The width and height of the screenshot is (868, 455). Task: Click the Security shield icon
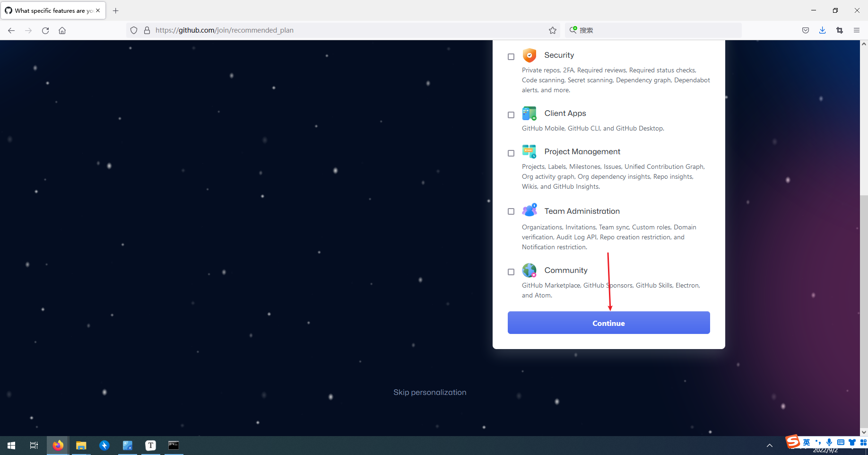[529, 55]
